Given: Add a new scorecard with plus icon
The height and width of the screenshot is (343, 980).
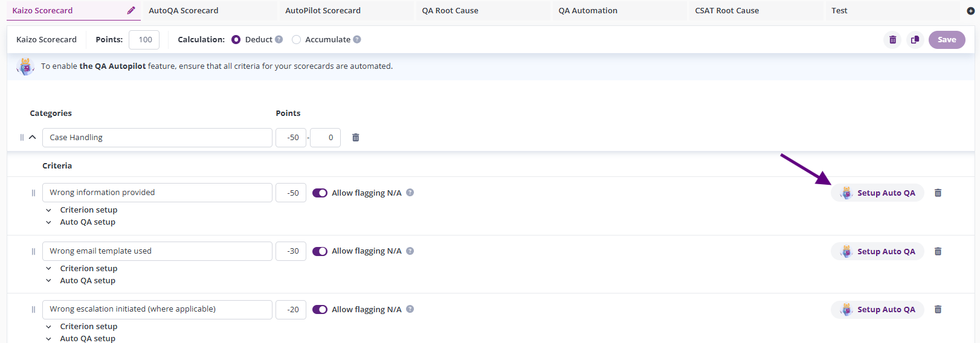Looking at the screenshot, I should 971,11.
